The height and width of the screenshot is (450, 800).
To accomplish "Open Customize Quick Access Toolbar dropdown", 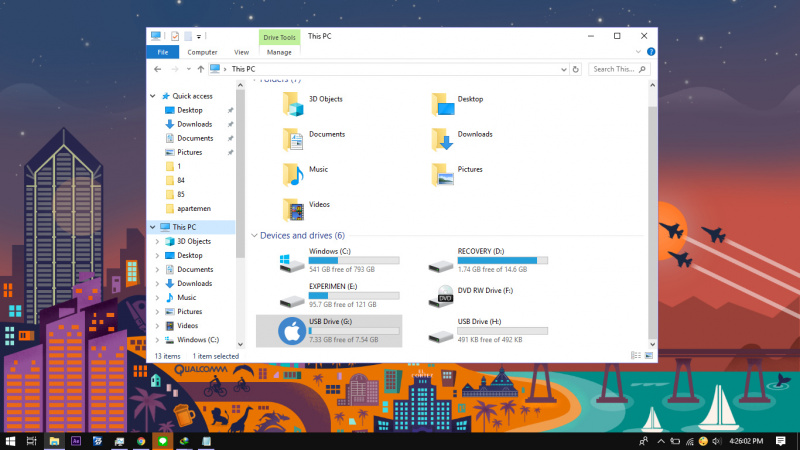I will [x=199, y=36].
